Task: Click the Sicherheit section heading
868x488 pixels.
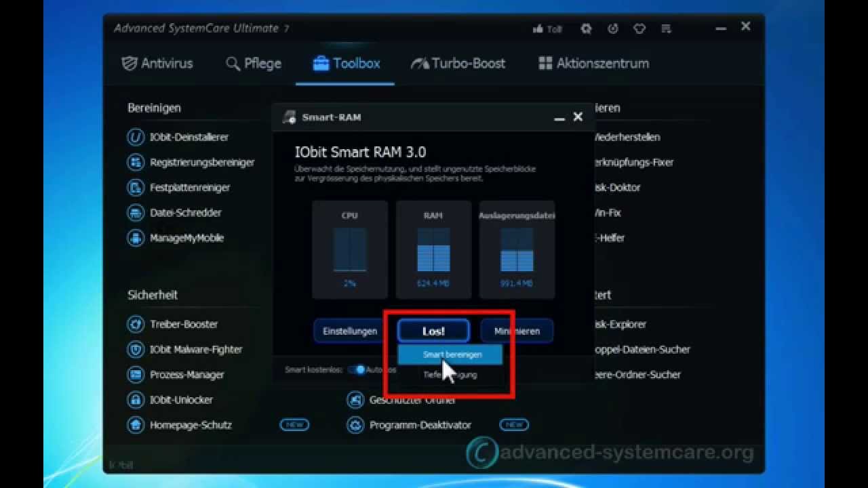Action: pos(153,295)
